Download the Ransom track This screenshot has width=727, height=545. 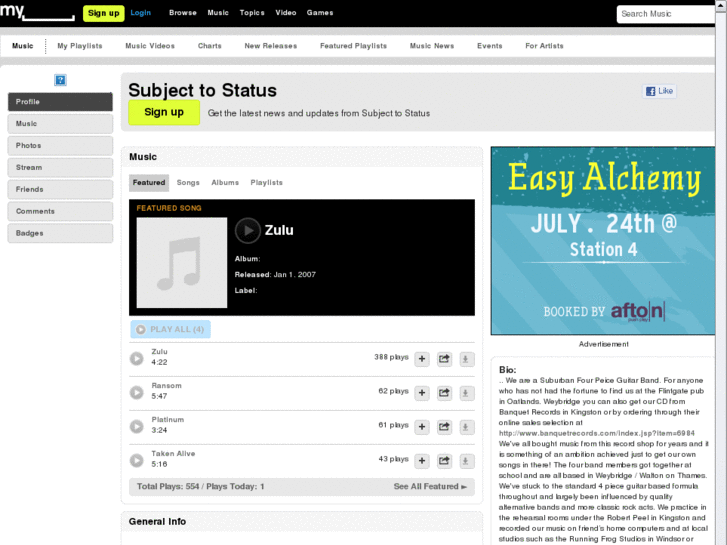[466, 393]
